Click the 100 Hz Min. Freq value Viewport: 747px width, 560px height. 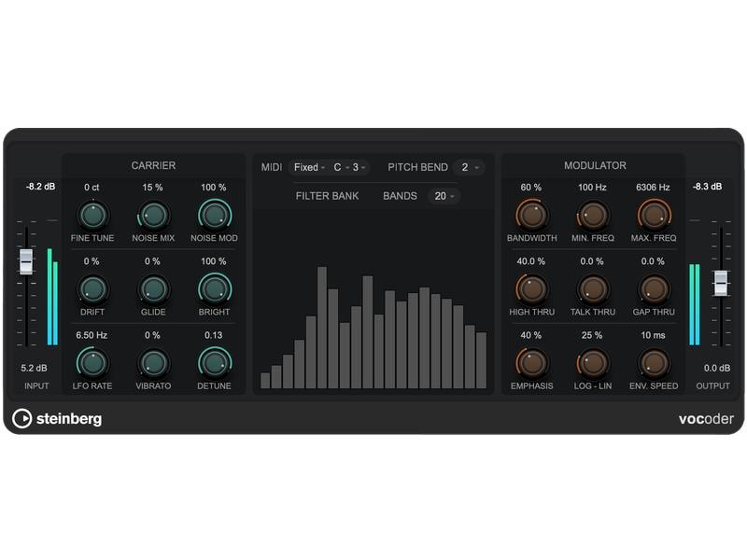click(592, 188)
